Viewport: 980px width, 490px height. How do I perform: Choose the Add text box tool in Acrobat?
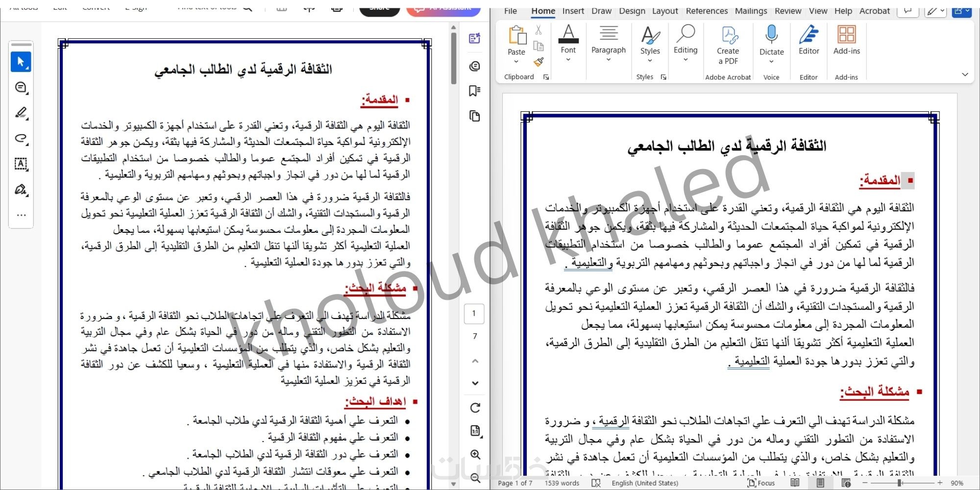21,164
